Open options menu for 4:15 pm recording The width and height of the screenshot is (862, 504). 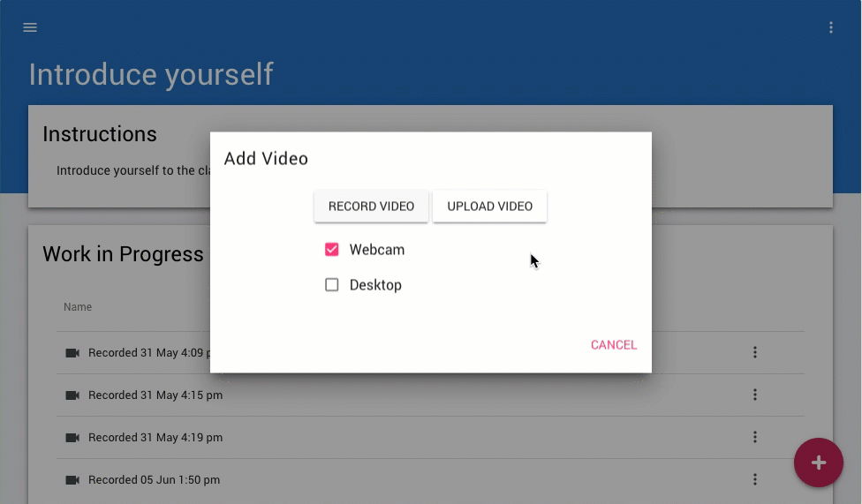(754, 395)
